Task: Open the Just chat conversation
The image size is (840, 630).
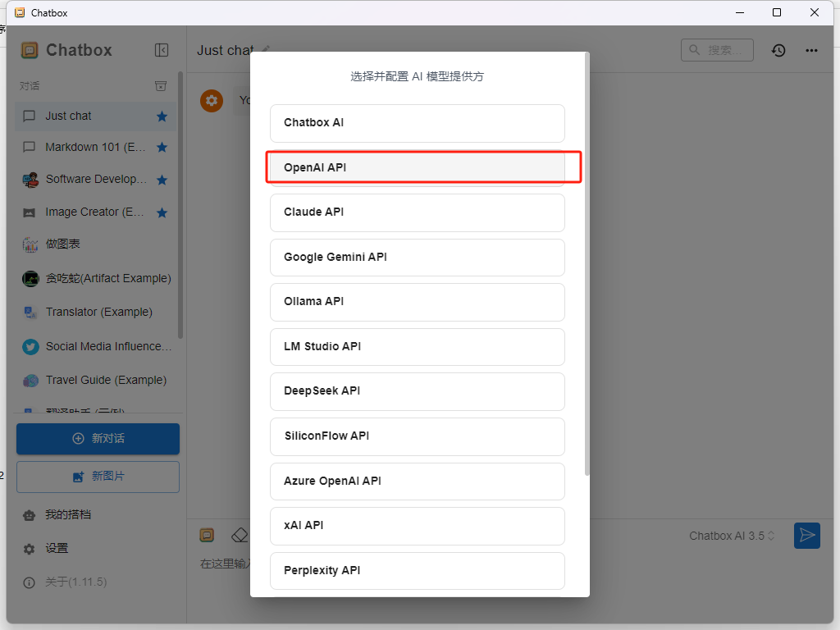Action: pyautogui.click(x=95, y=116)
